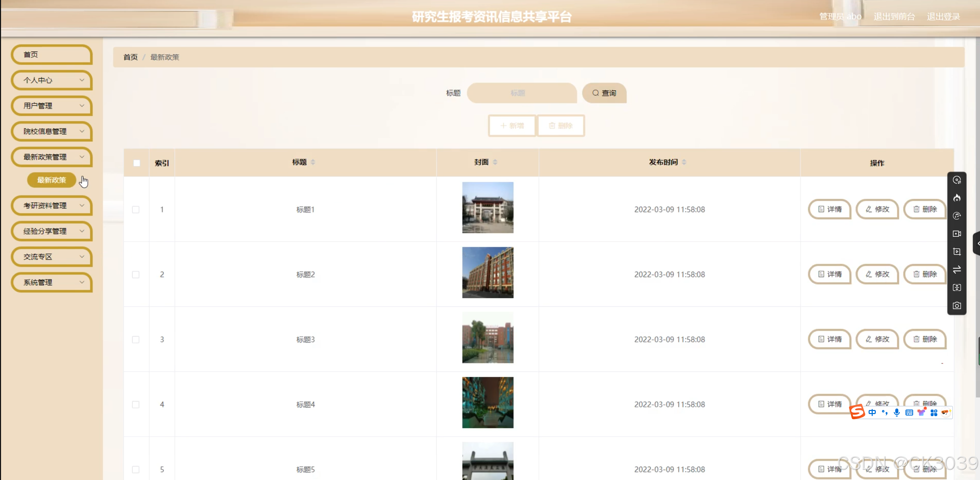
Task: Click the crop-play icon in the side toolbar
Action: click(x=956, y=251)
